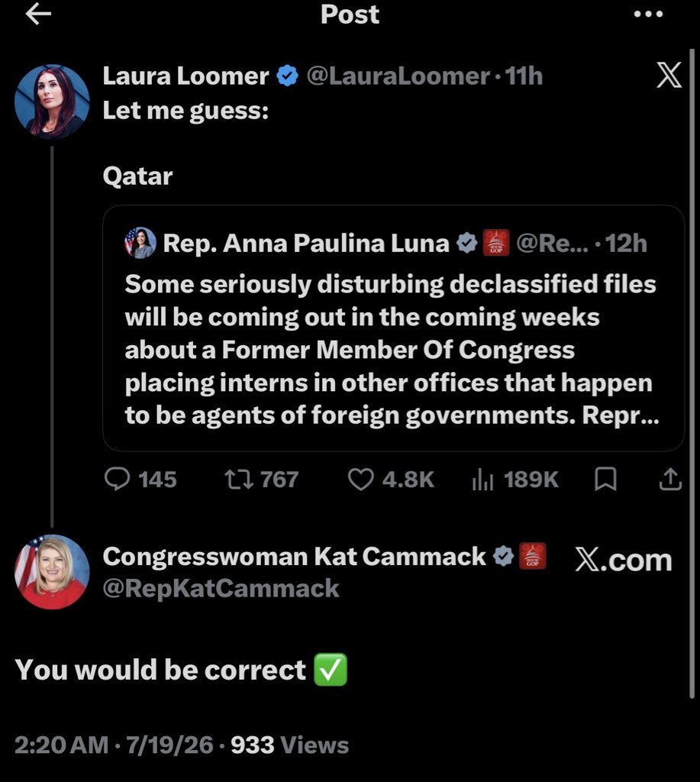View analytics via the 189K views icon
700x782 pixels.
(482, 480)
